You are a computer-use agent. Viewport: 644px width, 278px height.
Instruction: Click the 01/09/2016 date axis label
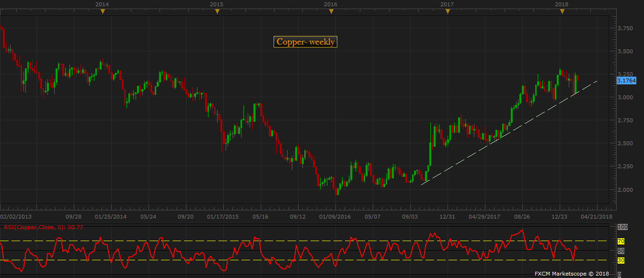pyautogui.click(x=336, y=217)
